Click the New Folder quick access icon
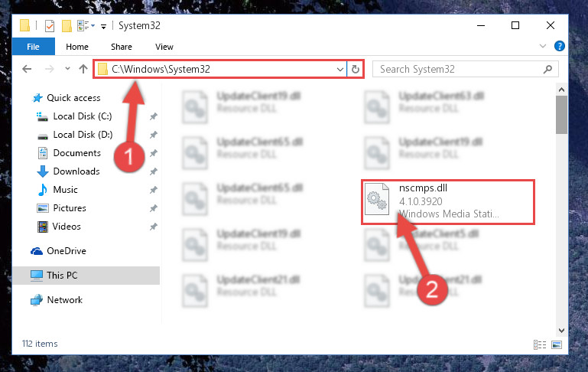The width and height of the screenshot is (588, 372). [67, 26]
